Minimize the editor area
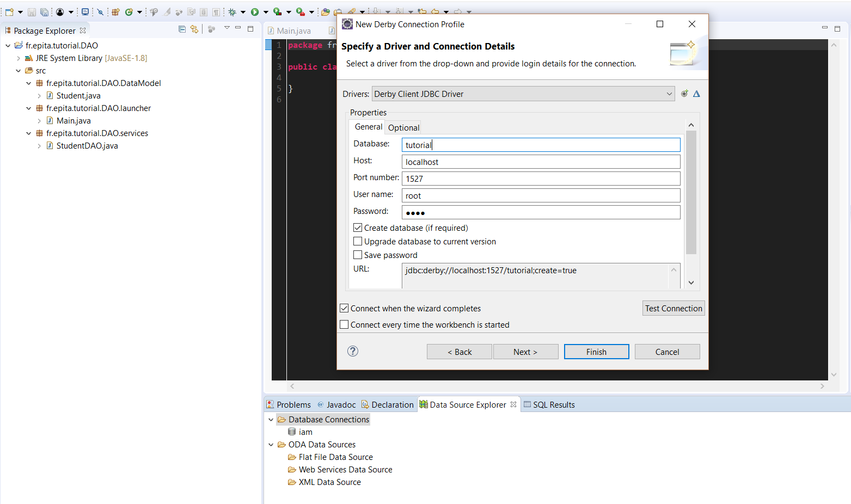 click(825, 28)
